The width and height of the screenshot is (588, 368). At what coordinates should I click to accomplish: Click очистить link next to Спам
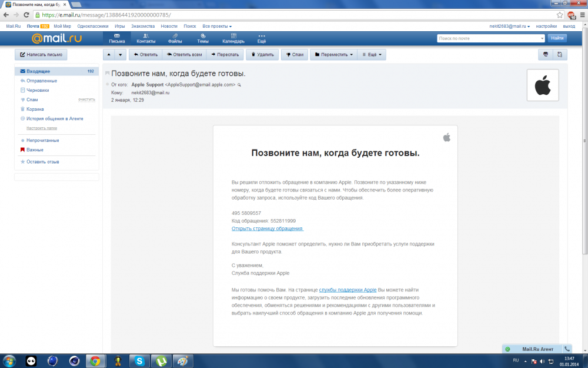tap(86, 100)
